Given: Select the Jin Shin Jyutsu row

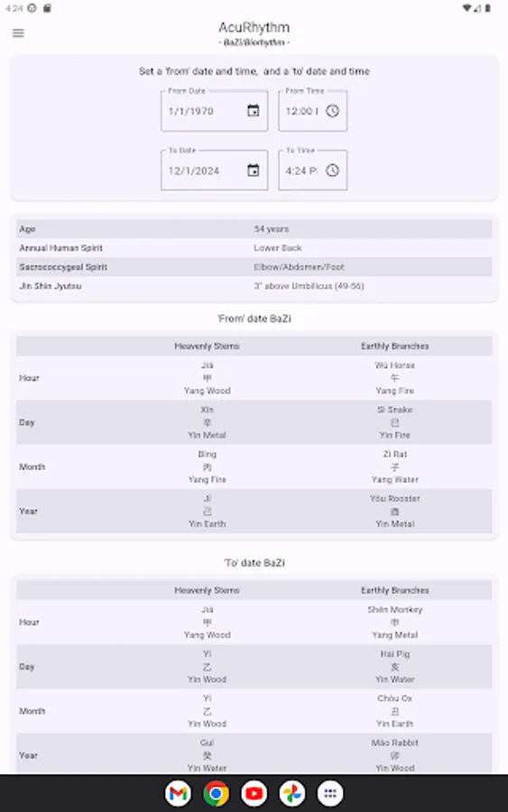Looking at the screenshot, I should coord(254,286).
